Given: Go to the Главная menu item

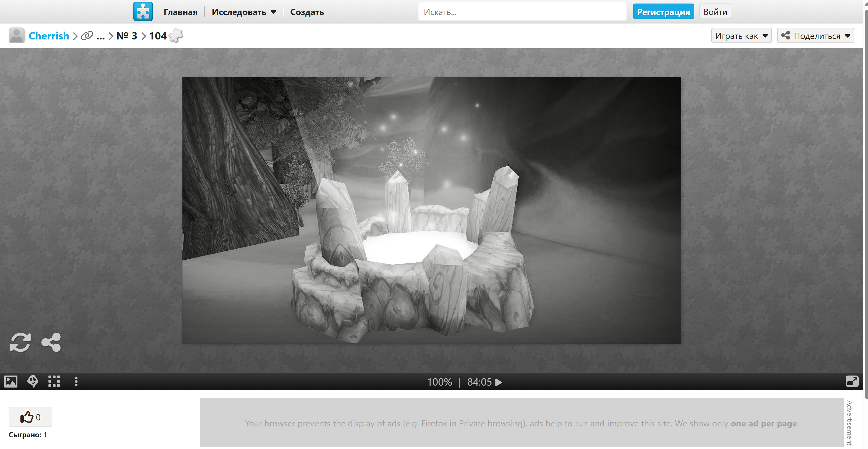Looking at the screenshot, I should pyautogui.click(x=180, y=12).
